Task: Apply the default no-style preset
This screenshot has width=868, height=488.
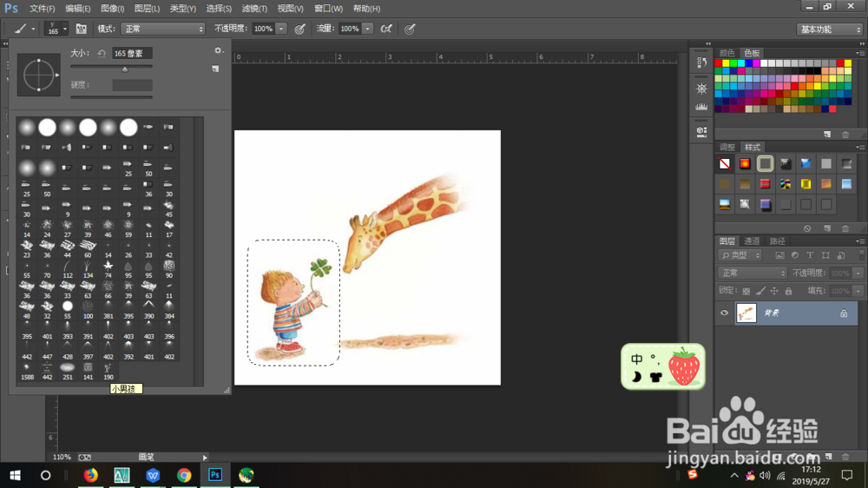Action: pyautogui.click(x=725, y=163)
